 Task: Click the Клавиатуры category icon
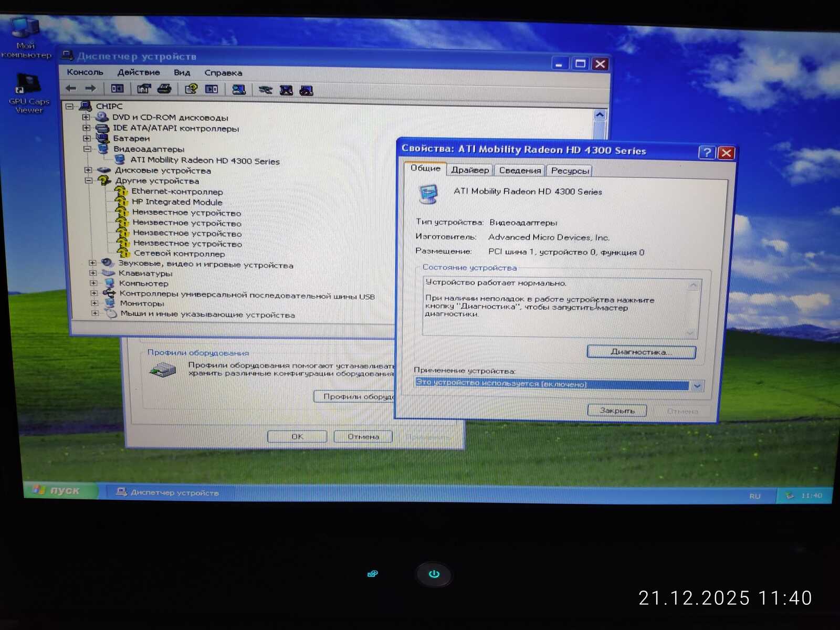pos(108,273)
